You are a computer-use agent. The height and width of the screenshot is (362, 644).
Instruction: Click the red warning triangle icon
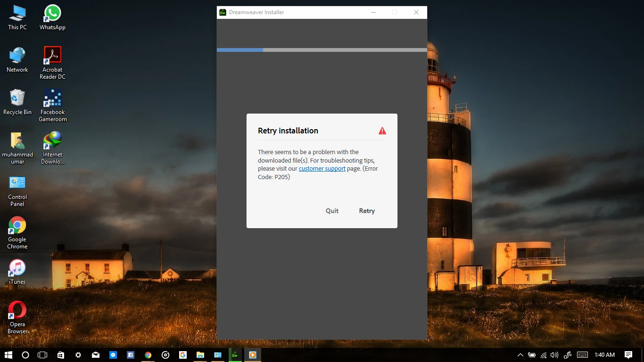(x=382, y=131)
